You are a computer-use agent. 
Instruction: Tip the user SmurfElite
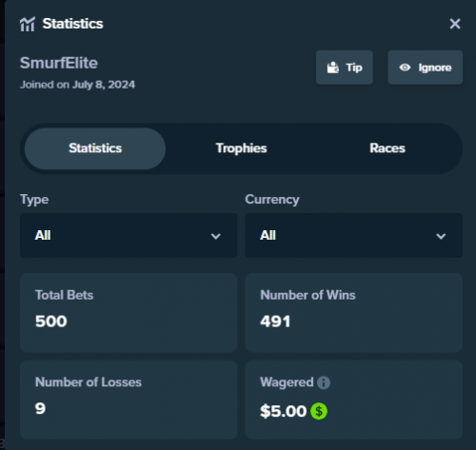345,68
